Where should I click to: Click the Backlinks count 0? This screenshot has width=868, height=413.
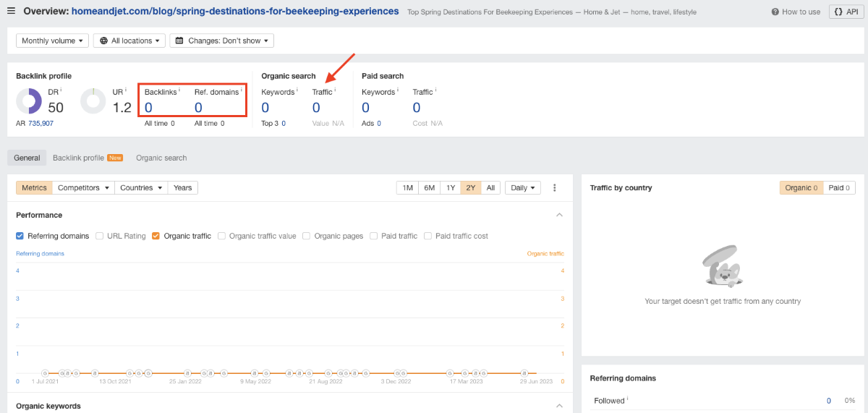[148, 108]
